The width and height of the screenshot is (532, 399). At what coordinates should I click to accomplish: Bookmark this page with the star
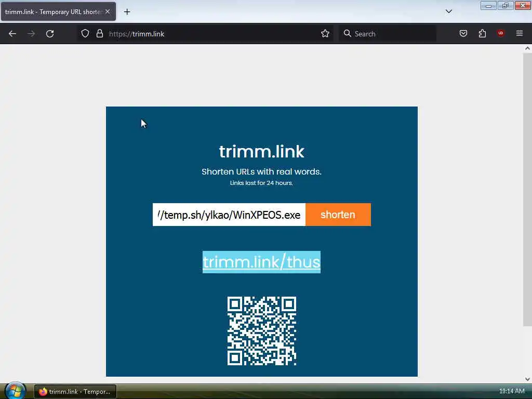(x=325, y=33)
